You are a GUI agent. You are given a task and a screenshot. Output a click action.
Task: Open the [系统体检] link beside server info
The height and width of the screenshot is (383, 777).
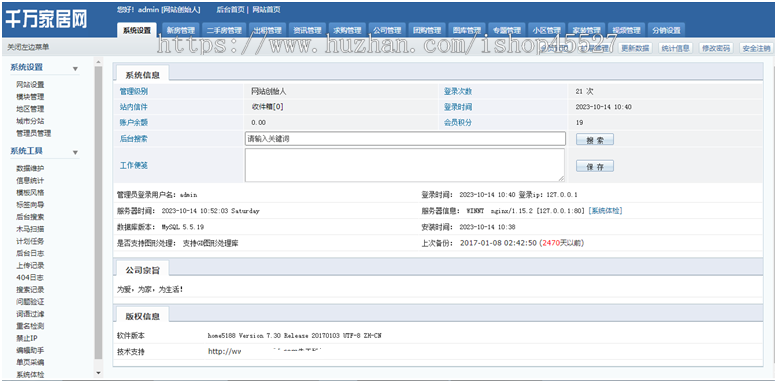605,211
